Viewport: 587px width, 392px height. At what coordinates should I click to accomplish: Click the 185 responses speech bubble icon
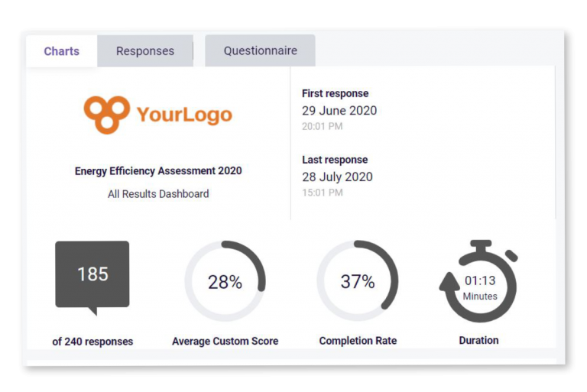click(92, 275)
